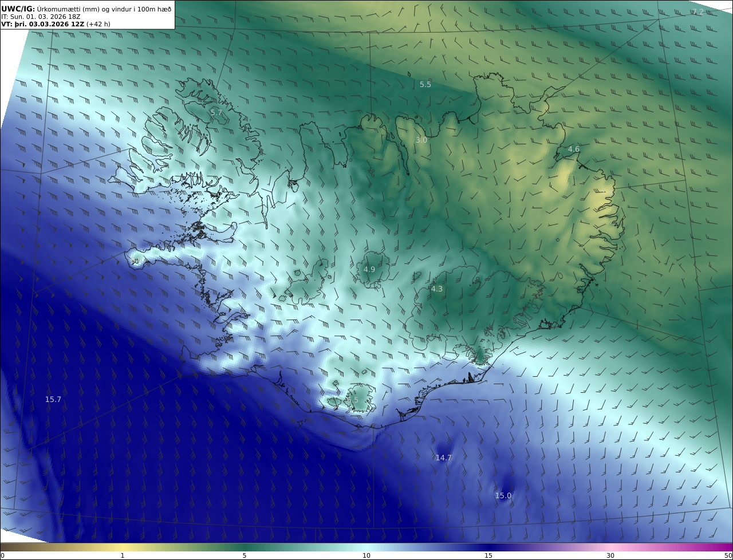This screenshot has height=560, width=733.
Task: Click the "VT: þri. 03.03.2026 12Z (+42 h)" line
Action: click(56, 24)
